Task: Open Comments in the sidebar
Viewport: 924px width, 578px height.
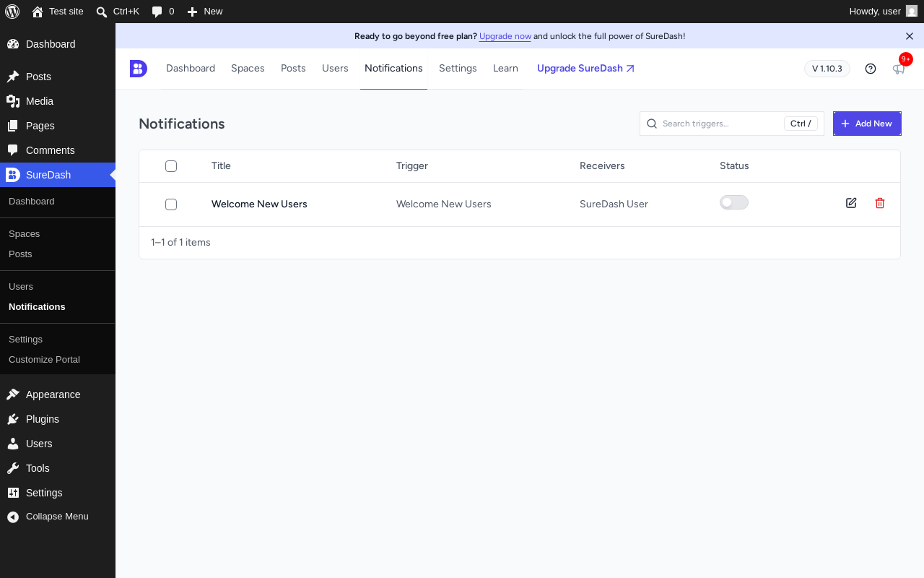Action: tap(58, 150)
